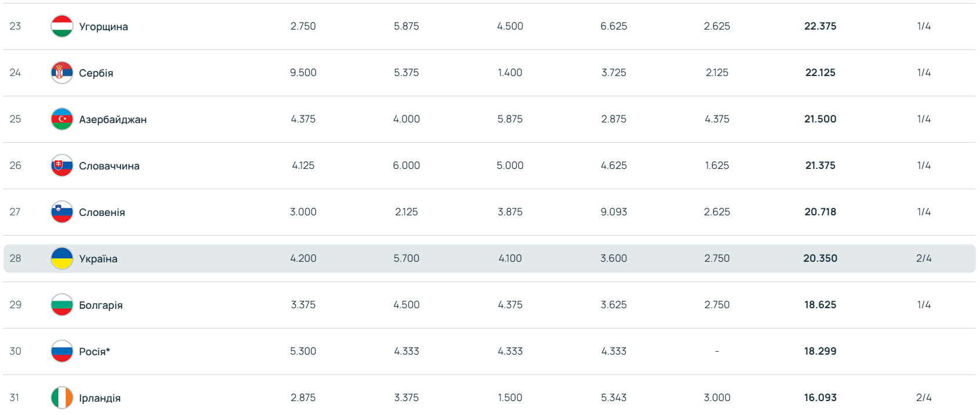The image size is (980, 415).
Task: Open the Словаччина country link
Action: (x=109, y=166)
